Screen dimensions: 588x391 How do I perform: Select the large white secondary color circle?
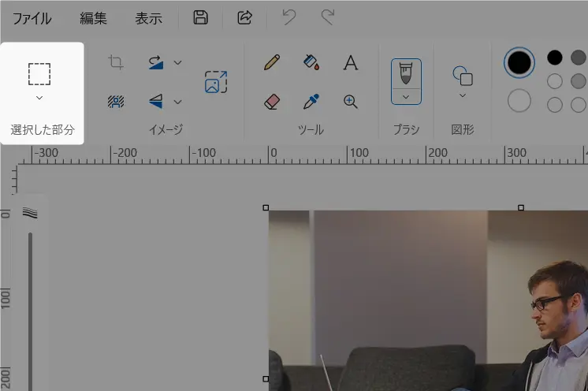(x=519, y=100)
